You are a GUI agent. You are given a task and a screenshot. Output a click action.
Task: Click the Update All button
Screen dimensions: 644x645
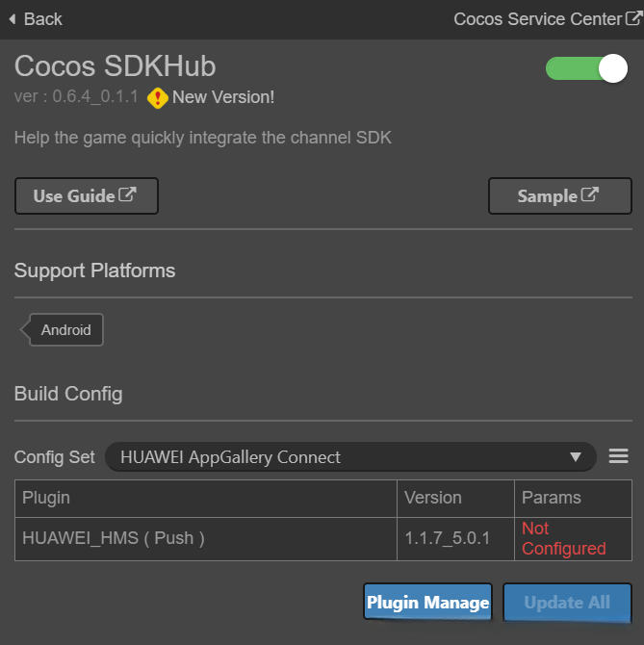tap(567, 603)
